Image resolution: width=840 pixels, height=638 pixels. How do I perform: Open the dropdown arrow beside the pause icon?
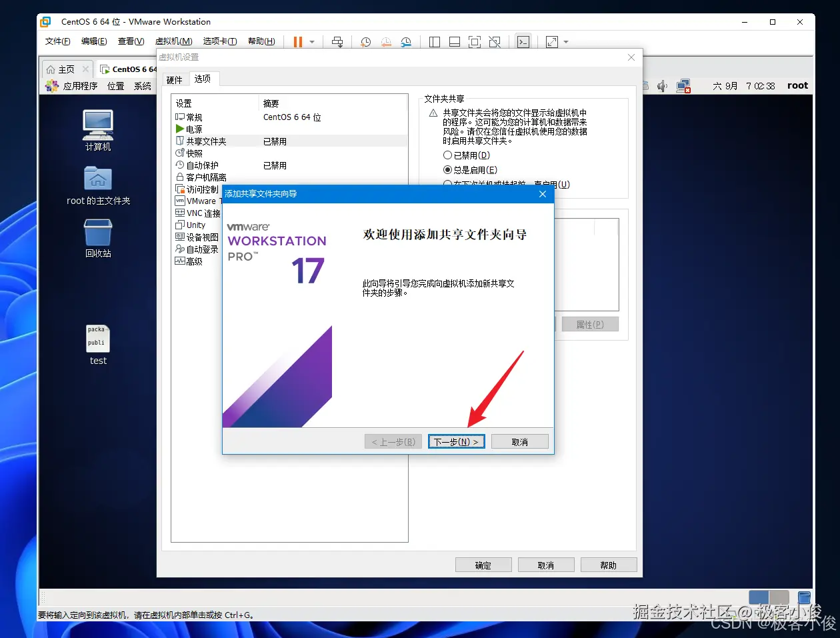(312, 42)
